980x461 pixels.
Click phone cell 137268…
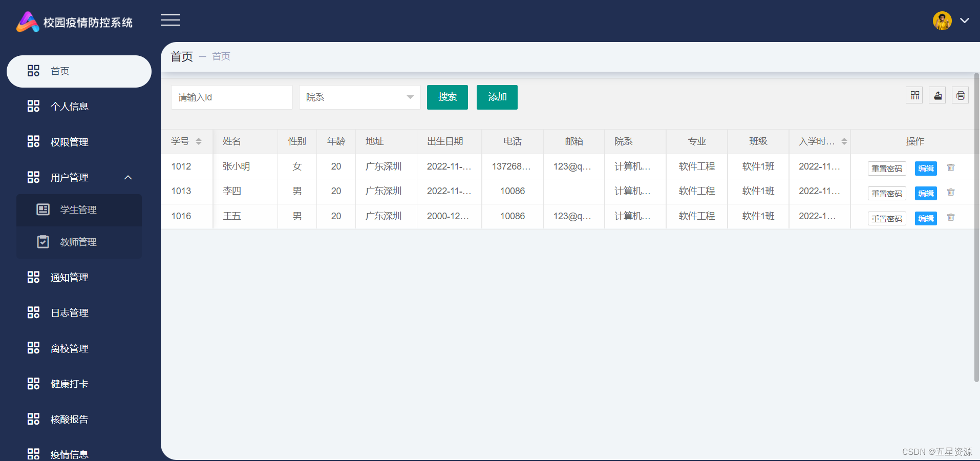pyautogui.click(x=512, y=166)
